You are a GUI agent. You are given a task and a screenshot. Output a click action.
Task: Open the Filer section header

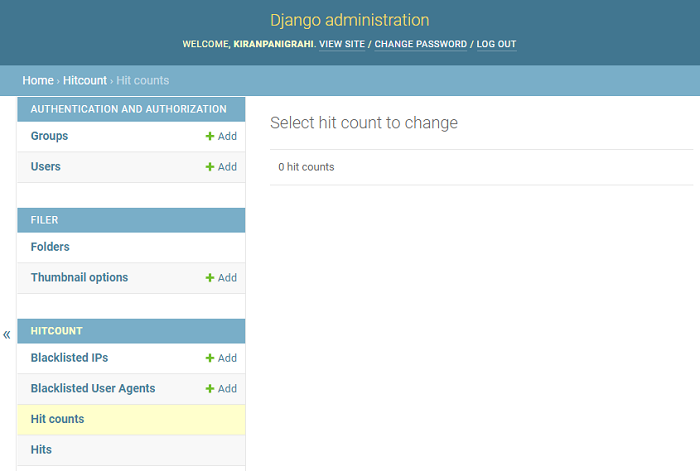pyautogui.click(x=44, y=220)
